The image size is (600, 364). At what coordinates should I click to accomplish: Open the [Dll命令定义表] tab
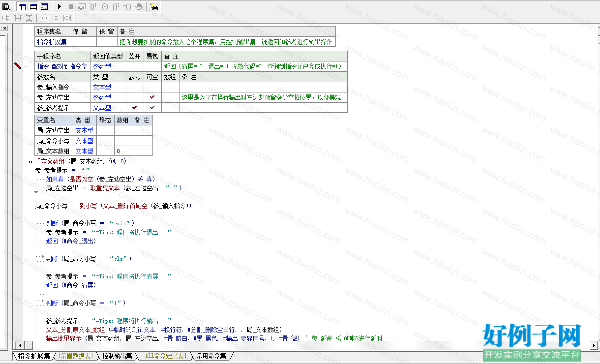click(x=165, y=356)
